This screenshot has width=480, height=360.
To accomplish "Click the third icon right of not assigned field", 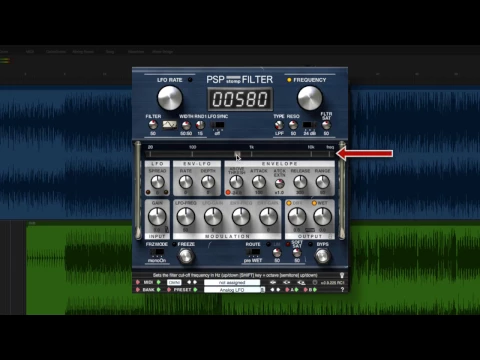I will pyautogui.click(x=301, y=282).
